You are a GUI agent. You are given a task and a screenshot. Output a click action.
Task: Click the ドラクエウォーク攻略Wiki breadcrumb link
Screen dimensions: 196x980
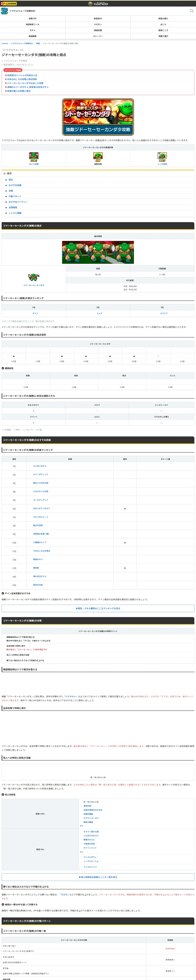(x=22, y=43)
